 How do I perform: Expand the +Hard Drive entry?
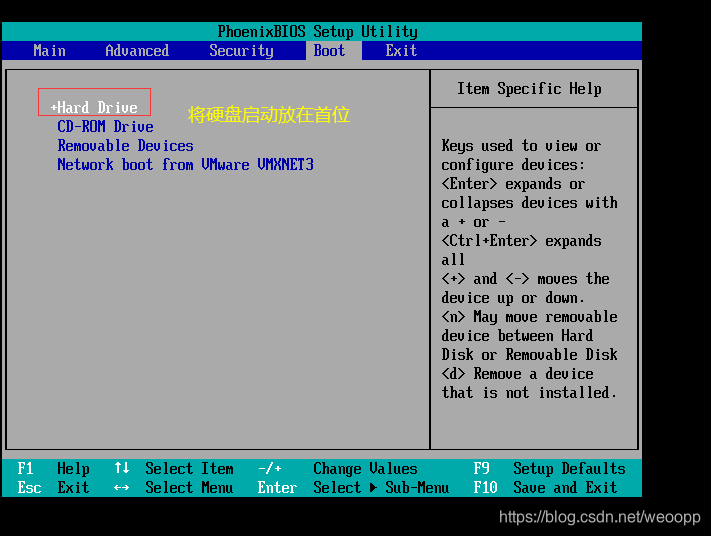[94, 107]
